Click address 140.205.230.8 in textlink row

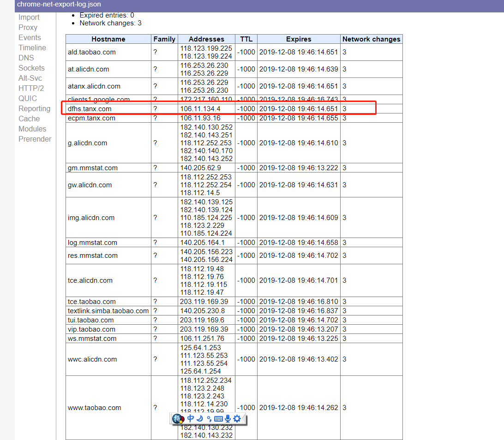(x=203, y=311)
